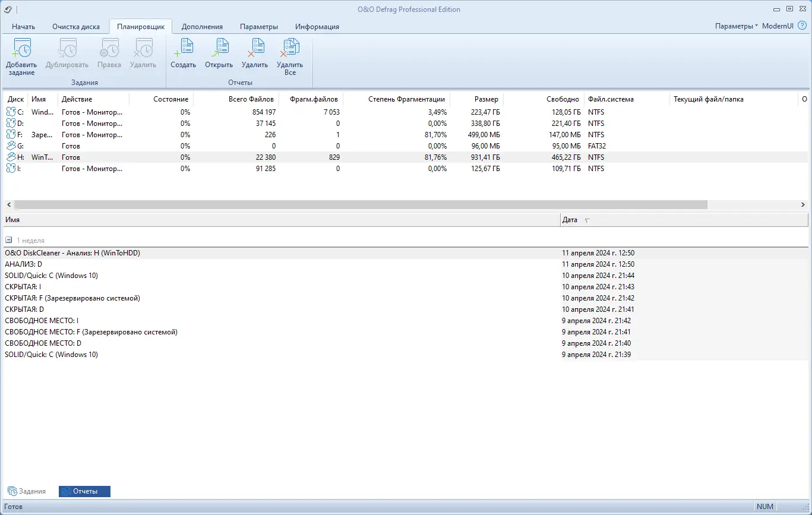The width and height of the screenshot is (812, 515).
Task: Switch to the Начать tab
Action: pos(24,27)
